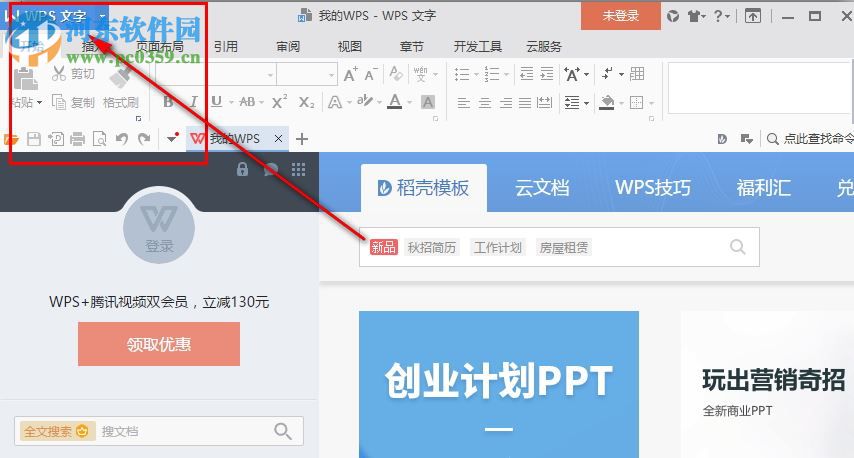Click the lock icon in dark panel header
854x458 pixels.
pyautogui.click(x=242, y=169)
